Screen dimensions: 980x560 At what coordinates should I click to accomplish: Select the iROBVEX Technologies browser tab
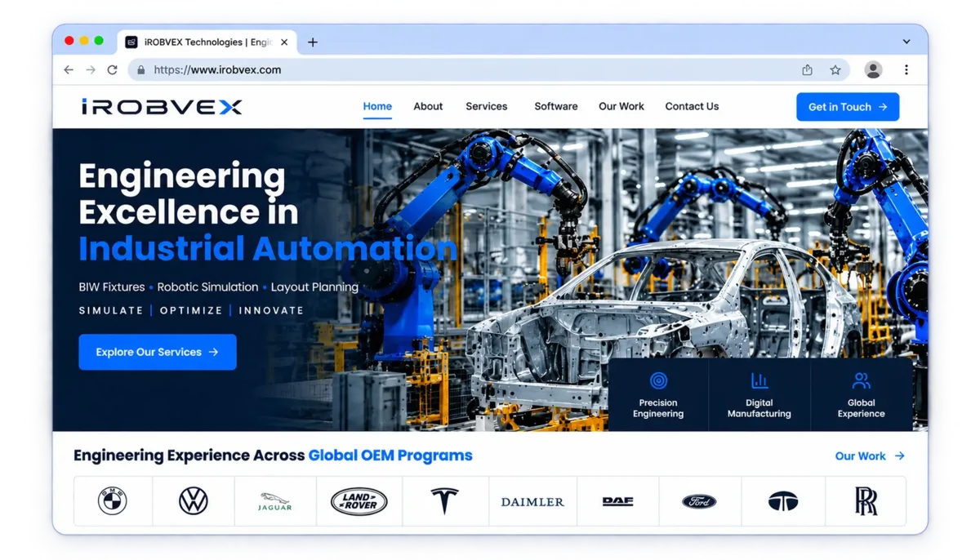coord(207,42)
